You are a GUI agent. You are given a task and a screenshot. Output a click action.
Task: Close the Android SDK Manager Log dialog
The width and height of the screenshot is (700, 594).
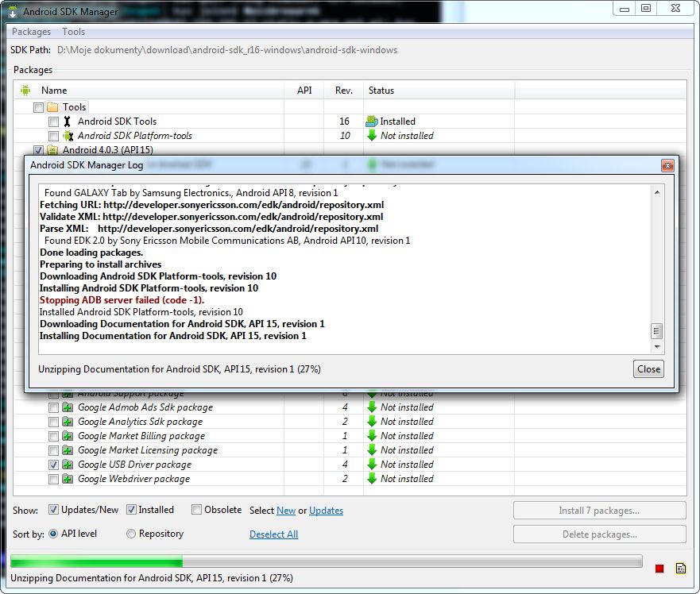click(x=667, y=165)
